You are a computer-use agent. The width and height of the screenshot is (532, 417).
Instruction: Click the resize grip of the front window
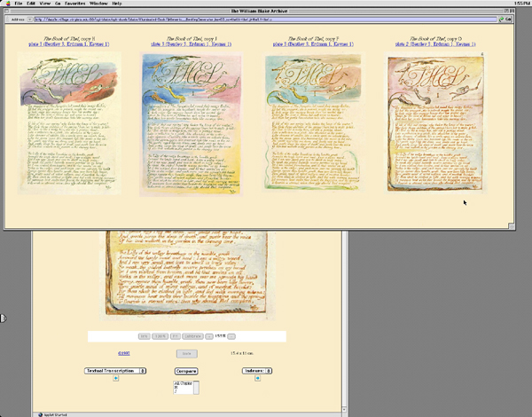click(x=512, y=226)
